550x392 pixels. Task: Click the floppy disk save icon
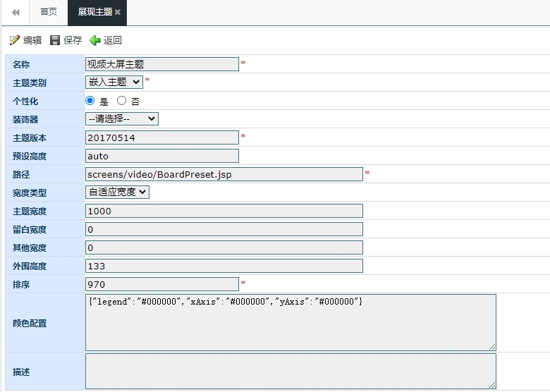[x=55, y=40]
